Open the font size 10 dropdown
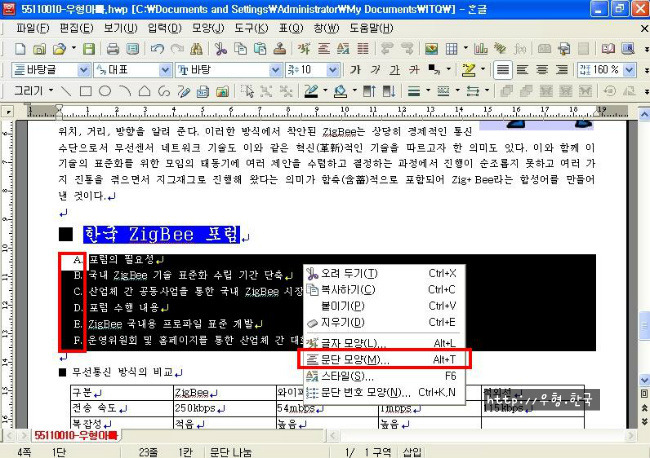The height and width of the screenshot is (458, 650). click(333, 70)
